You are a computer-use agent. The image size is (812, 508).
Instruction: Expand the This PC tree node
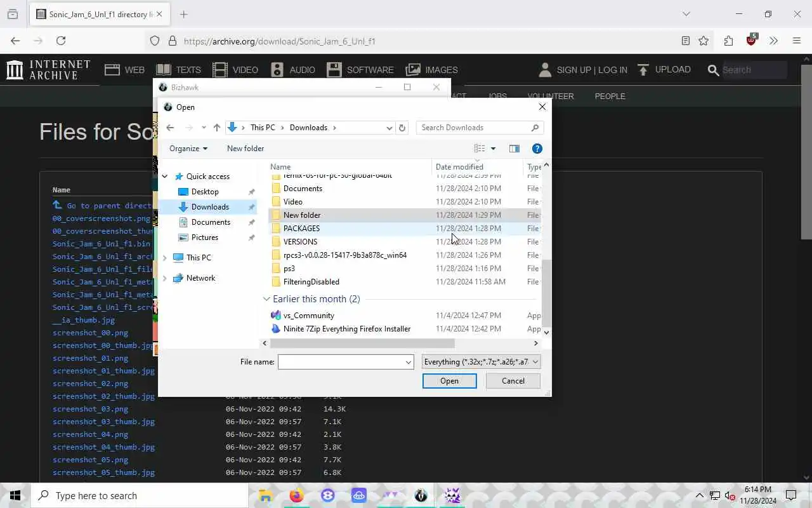click(165, 258)
